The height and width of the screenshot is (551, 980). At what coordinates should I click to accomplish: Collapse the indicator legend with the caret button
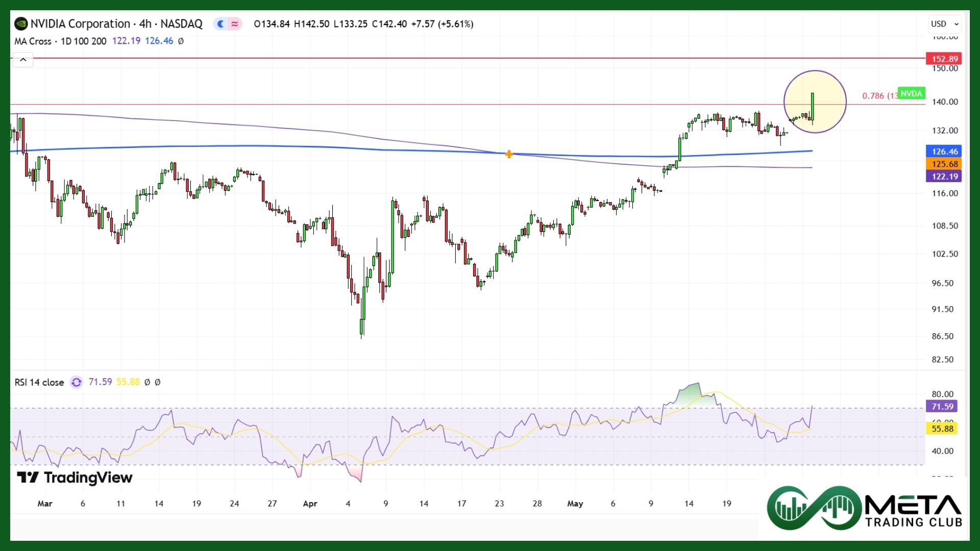(x=23, y=60)
